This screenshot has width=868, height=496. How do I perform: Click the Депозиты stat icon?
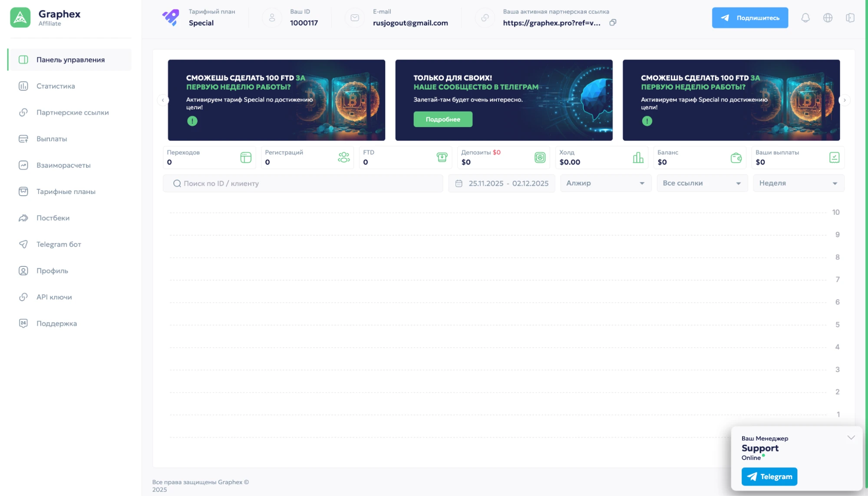click(x=540, y=158)
